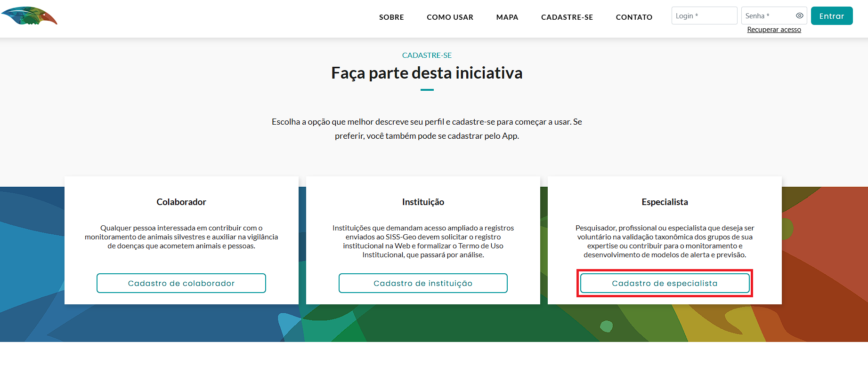Focus the Login input field
868x373 pixels.
(x=704, y=16)
